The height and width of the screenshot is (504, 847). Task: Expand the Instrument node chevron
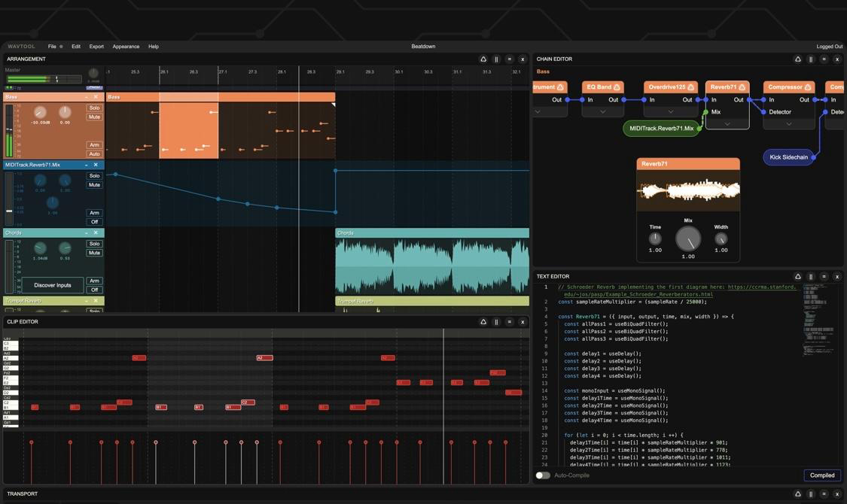coord(538,111)
